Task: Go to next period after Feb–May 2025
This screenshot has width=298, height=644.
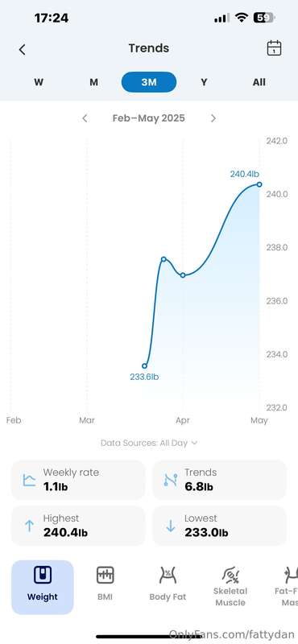Action: [x=213, y=118]
